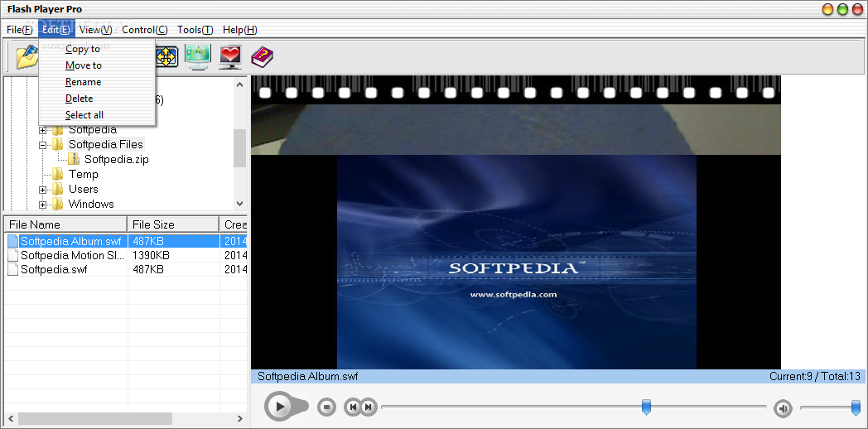
Task: Close the open Edit menu
Action: click(x=56, y=30)
